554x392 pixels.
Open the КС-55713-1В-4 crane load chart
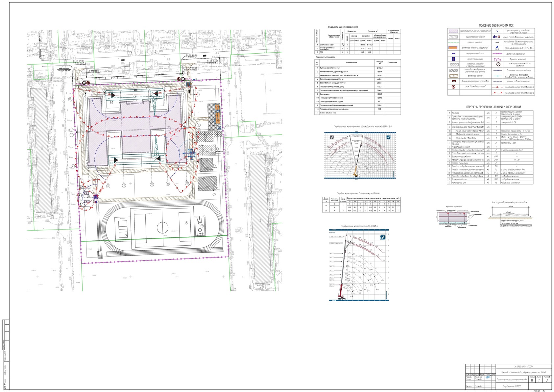tap(360, 155)
